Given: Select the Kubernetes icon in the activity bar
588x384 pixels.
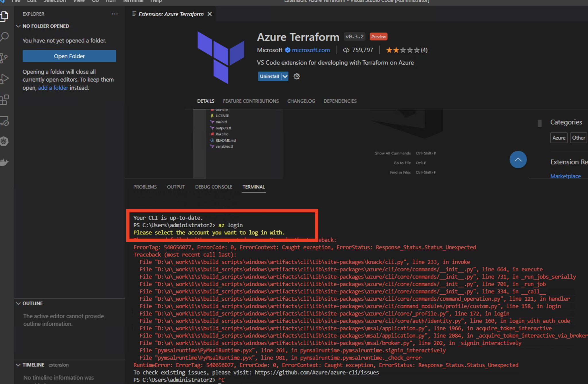Looking at the screenshot, I should tap(5, 141).
